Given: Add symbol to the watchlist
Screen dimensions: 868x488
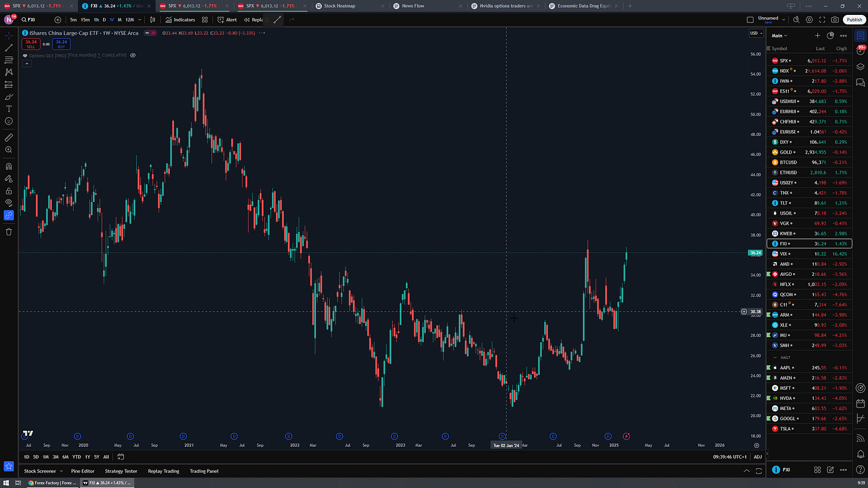Looking at the screenshot, I should [x=817, y=36].
